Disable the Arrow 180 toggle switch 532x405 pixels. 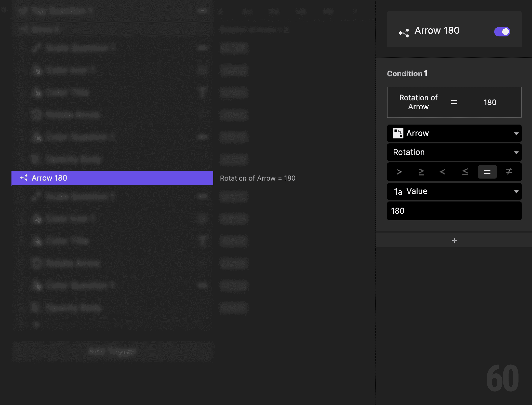[502, 32]
